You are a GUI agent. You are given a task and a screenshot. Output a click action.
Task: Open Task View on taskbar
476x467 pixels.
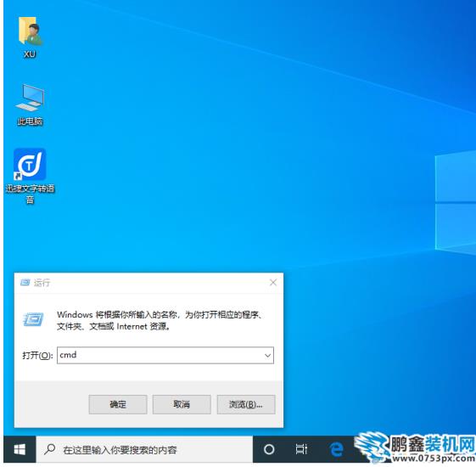pos(301,449)
